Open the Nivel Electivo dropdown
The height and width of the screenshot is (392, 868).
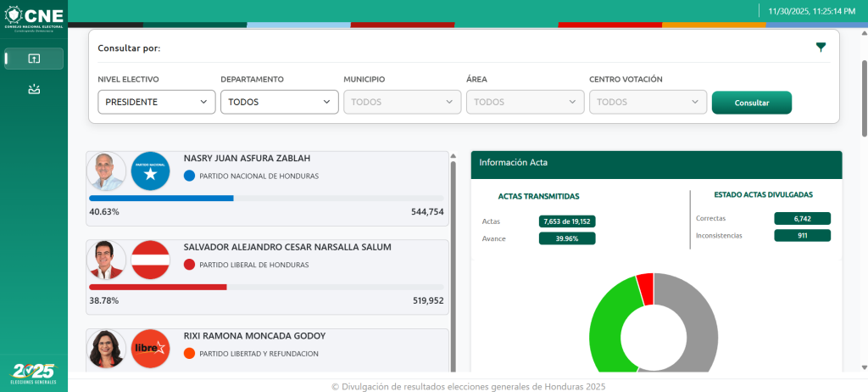[157, 102]
